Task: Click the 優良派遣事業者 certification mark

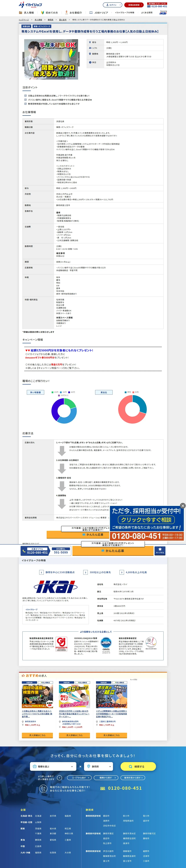Action: tap(151, 643)
